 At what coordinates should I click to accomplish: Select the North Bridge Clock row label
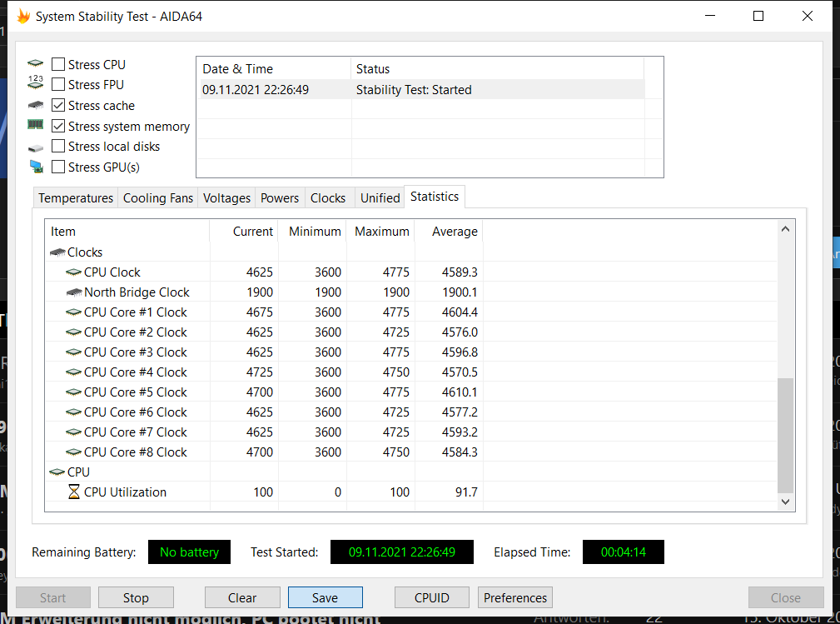[137, 292]
